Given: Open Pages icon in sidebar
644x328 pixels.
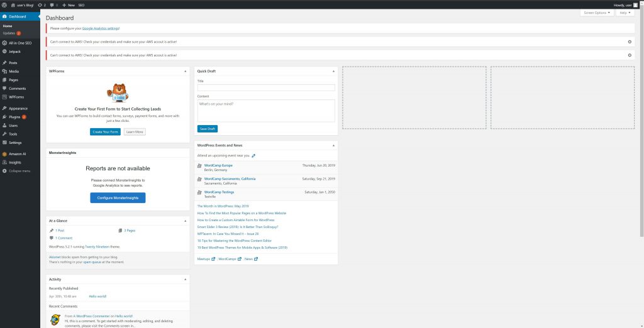Looking at the screenshot, I should point(4,80).
